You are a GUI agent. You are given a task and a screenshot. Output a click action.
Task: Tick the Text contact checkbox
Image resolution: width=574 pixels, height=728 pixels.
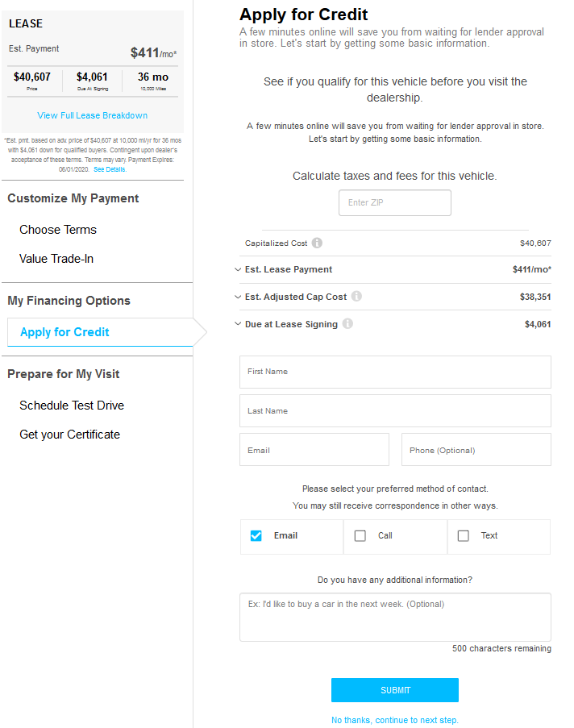click(463, 536)
